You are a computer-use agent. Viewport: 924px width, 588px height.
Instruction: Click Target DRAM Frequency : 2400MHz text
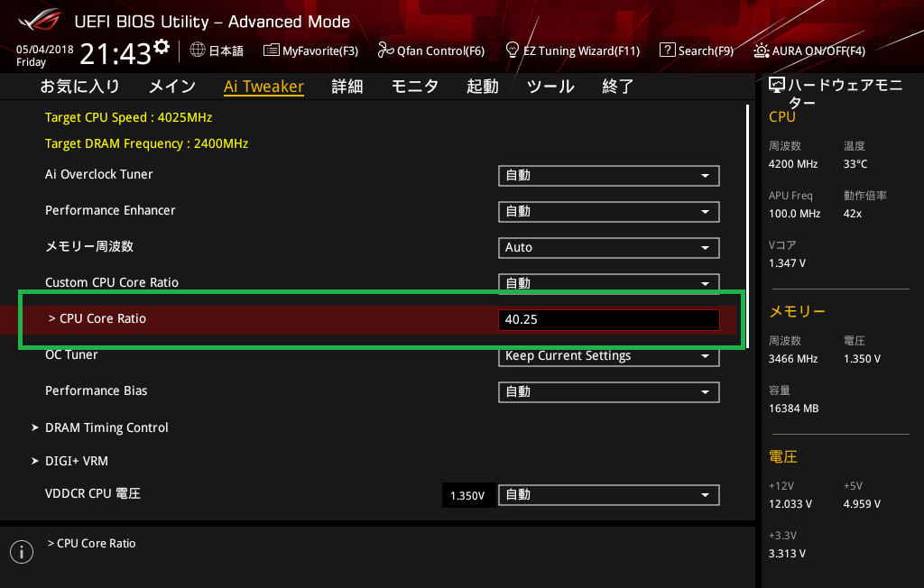147,143
